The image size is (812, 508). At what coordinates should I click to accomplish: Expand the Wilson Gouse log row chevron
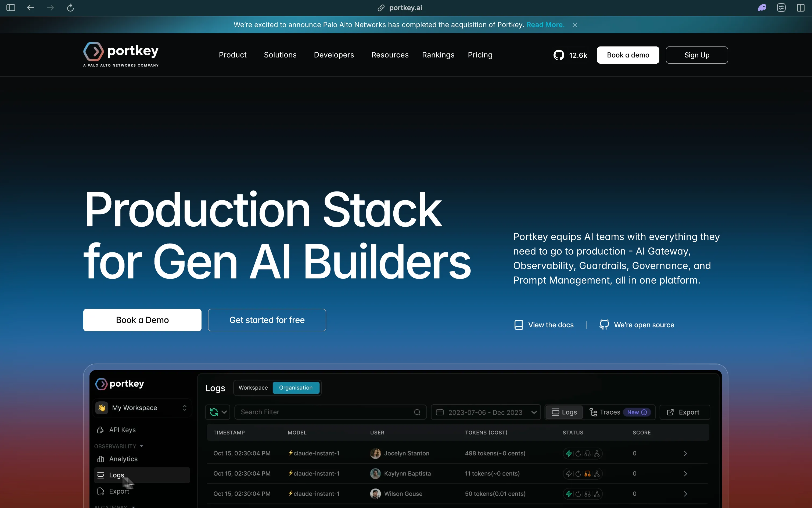(x=685, y=494)
